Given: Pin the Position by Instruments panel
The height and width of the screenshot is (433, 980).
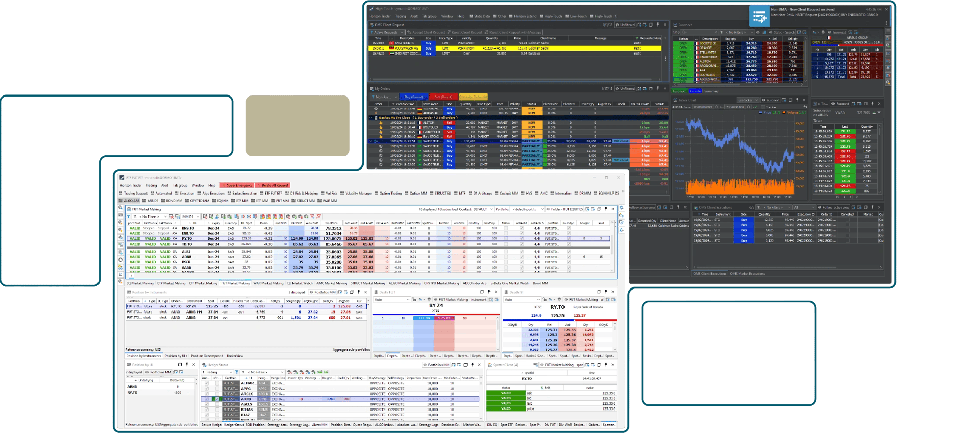Looking at the screenshot, I should coord(359,292).
